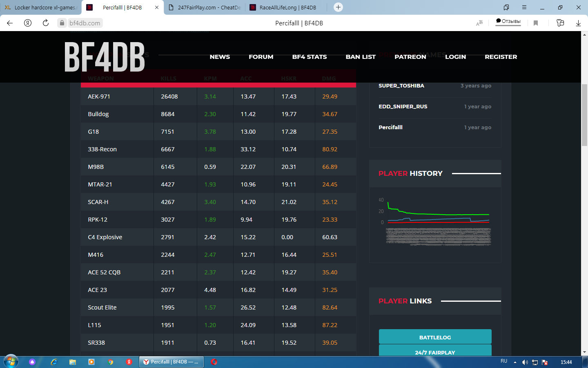Open the EDD_SNIPER_RUS previous name link
Screen dimensions: 588x368
[403, 107]
